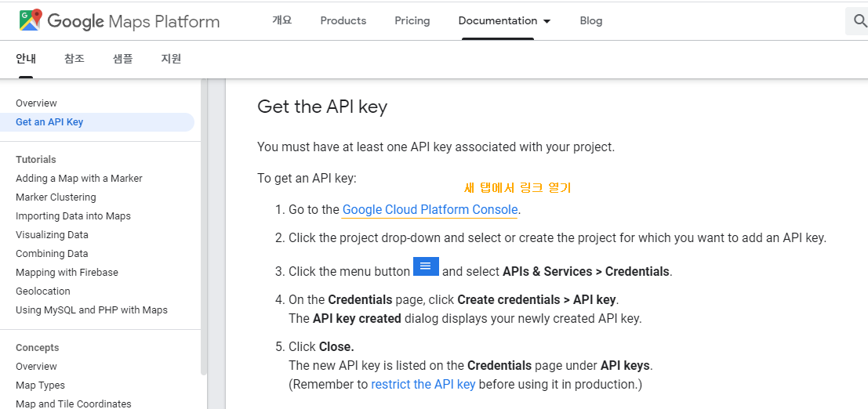
Task: Click the Google Maps pin logo icon
Action: pos(31,20)
